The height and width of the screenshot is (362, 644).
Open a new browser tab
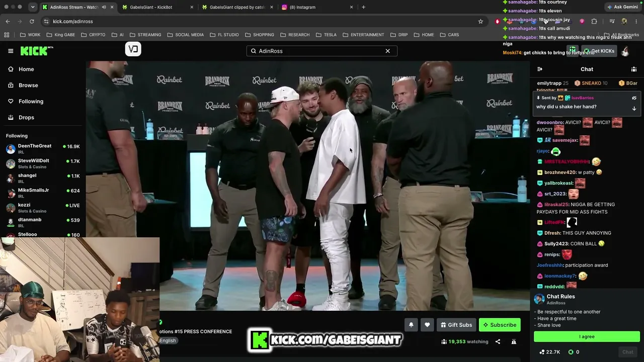point(363,7)
